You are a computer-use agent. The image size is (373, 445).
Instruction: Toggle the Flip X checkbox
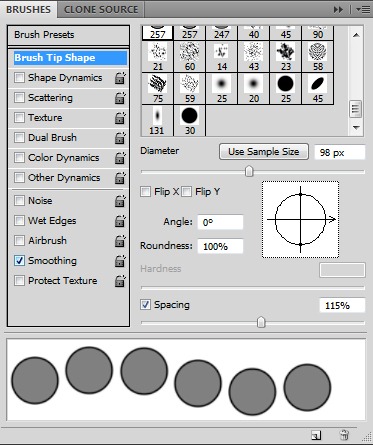(x=145, y=192)
